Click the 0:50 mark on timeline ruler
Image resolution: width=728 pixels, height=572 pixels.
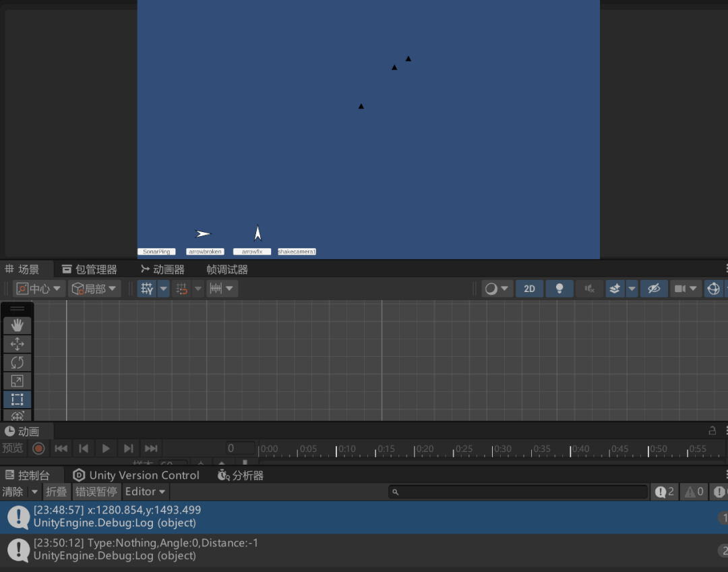(659, 449)
